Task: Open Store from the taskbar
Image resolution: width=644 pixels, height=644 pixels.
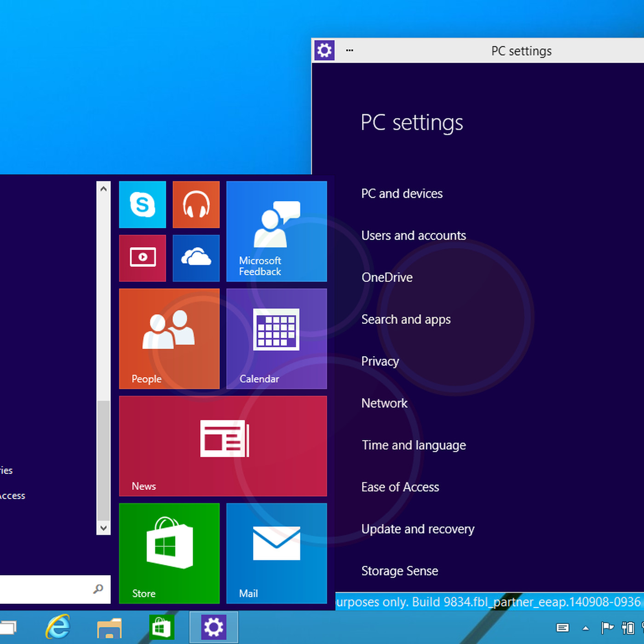Action: pyautogui.click(x=161, y=627)
